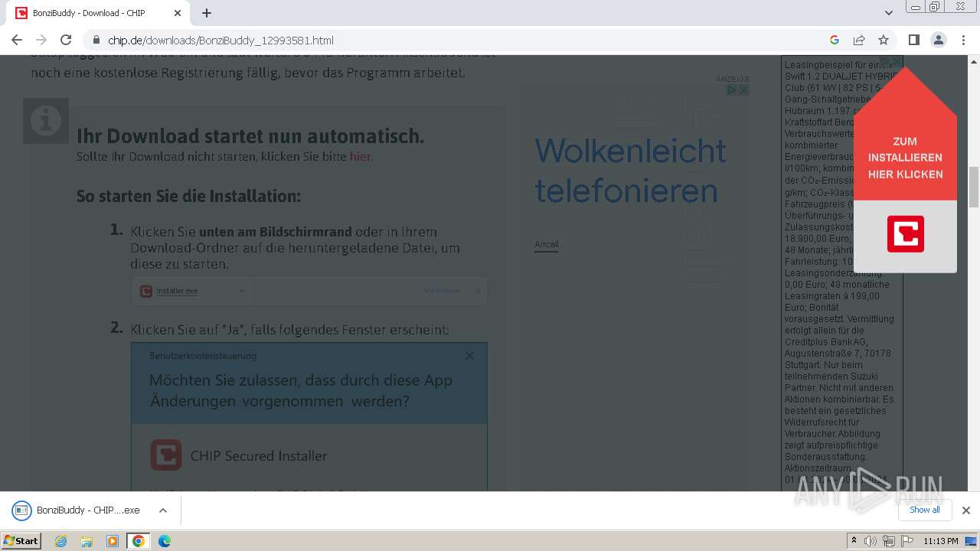The height and width of the screenshot is (551, 980).
Task: Click the clock showing 11:13 PM
Action: (941, 541)
